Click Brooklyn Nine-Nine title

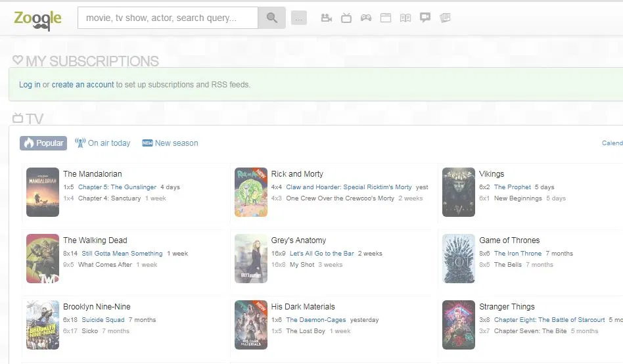(x=97, y=307)
